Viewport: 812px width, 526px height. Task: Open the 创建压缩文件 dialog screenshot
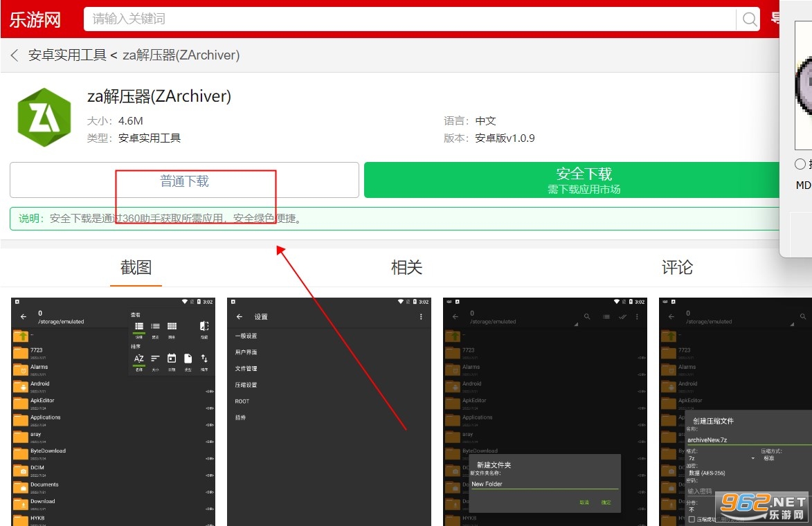735,412
